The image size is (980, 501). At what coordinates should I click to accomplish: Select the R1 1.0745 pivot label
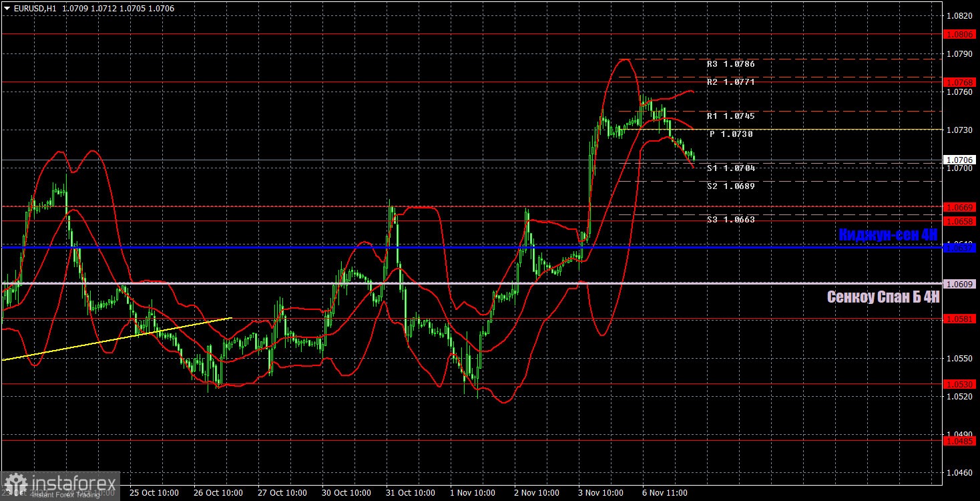pyautogui.click(x=730, y=116)
